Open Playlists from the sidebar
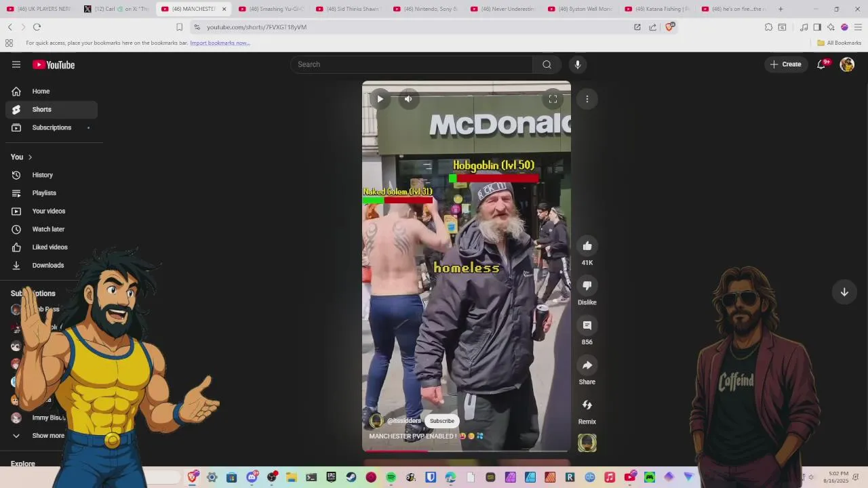 52,193
